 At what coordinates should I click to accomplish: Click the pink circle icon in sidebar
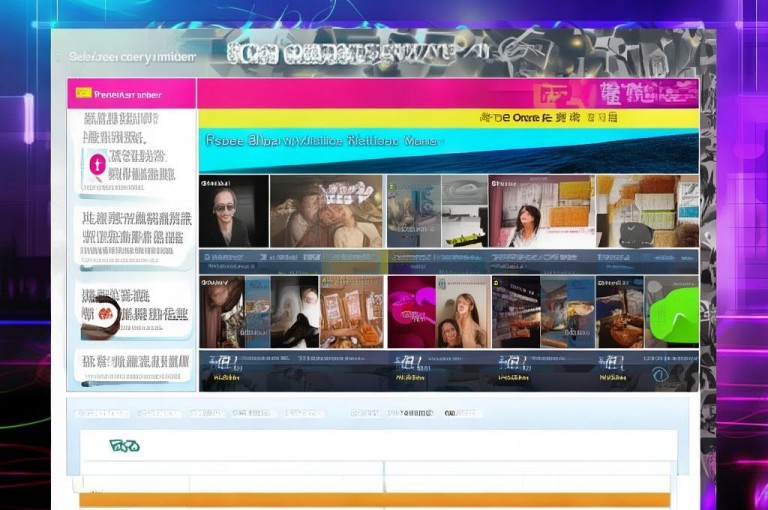(x=97, y=164)
